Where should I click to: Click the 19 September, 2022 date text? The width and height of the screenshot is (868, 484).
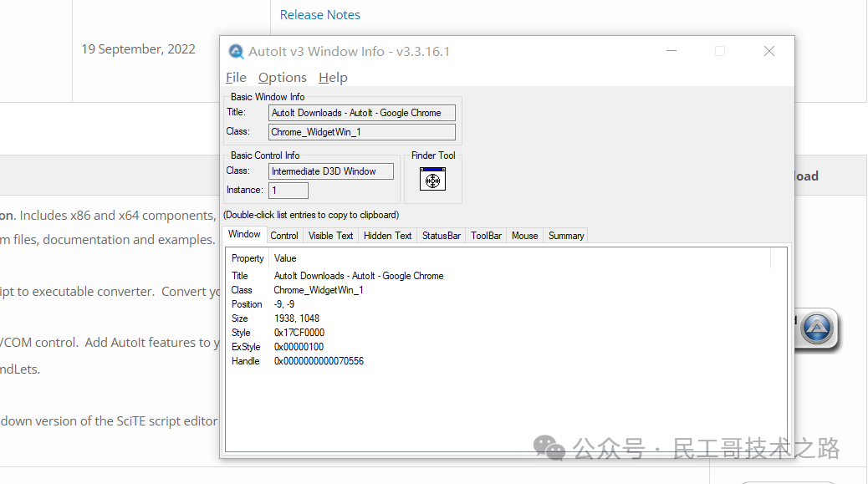(x=138, y=48)
